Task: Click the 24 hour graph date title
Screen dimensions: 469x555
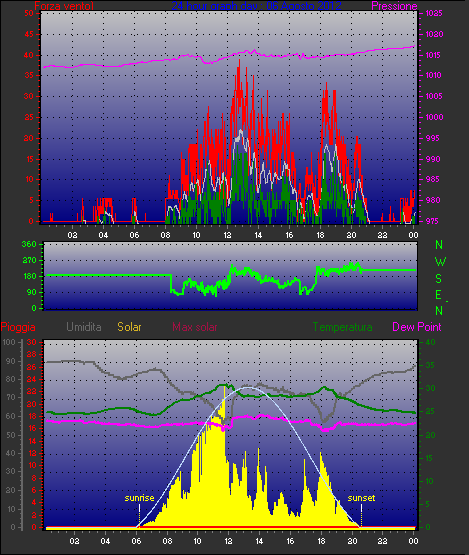Action: coord(256,6)
